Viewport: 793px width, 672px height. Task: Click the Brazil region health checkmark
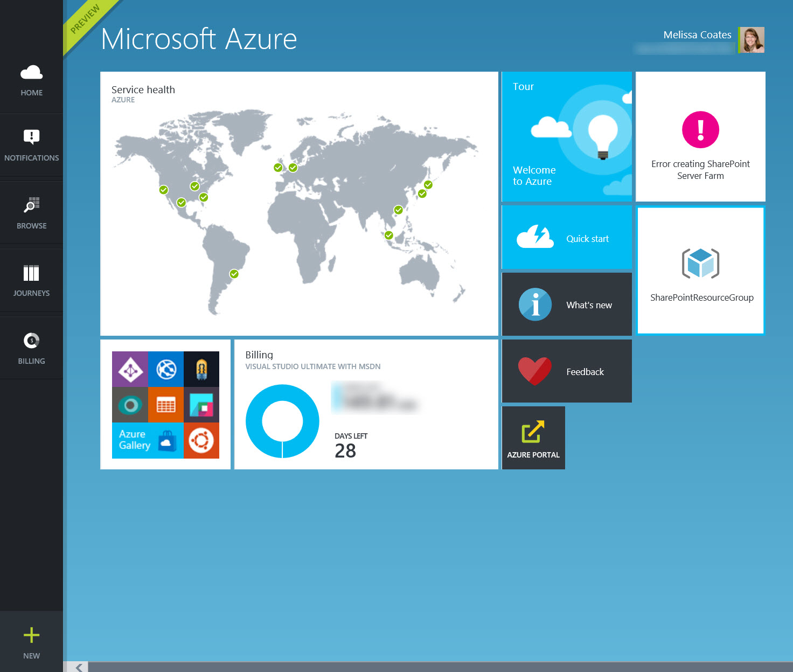(x=234, y=274)
